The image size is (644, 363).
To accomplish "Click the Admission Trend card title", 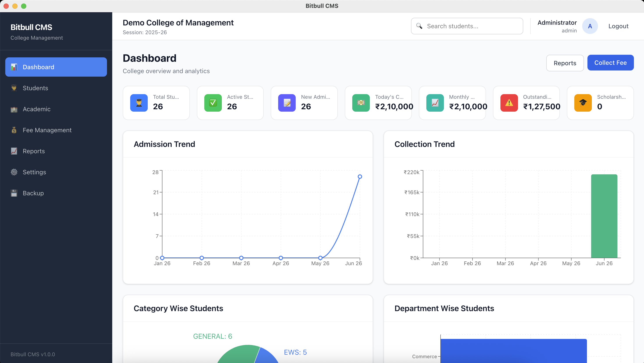I will point(164,144).
